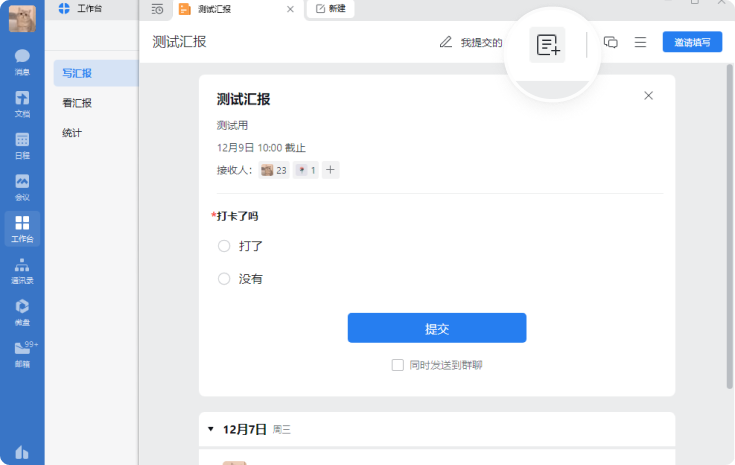Click the blue 提交 button
The image size is (735, 465).
437,328
